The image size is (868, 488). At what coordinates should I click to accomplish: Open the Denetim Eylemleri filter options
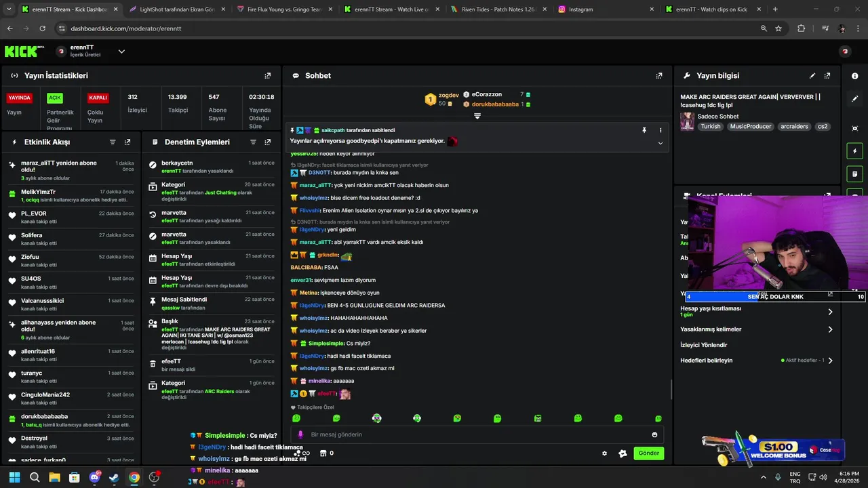click(x=253, y=142)
